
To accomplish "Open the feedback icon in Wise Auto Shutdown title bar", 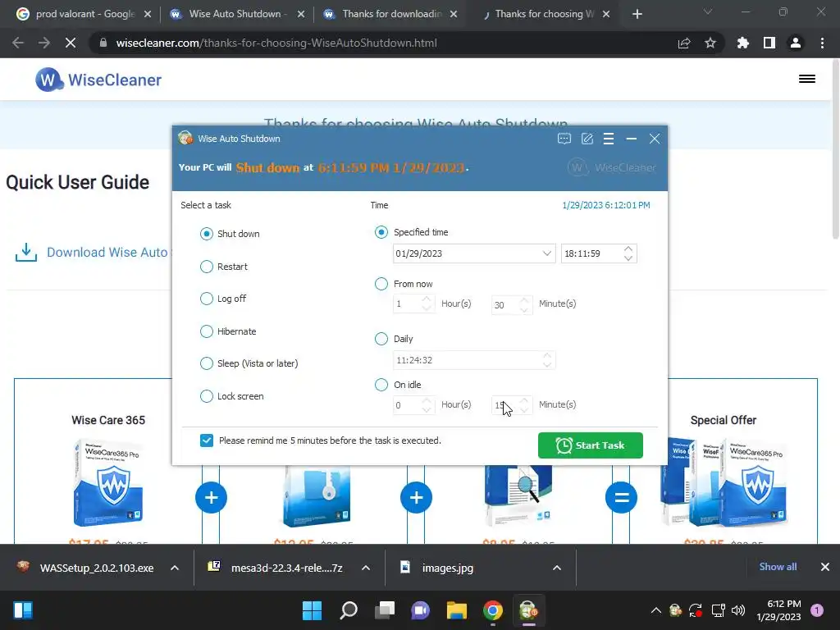I will pyautogui.click(x=564, y=139).
